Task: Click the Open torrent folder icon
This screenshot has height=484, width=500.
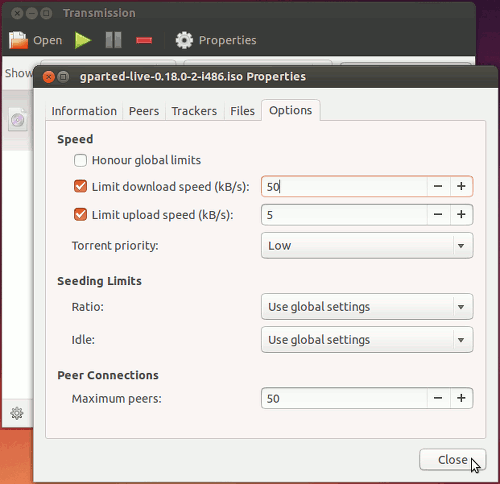Action: tap(18, 40)
